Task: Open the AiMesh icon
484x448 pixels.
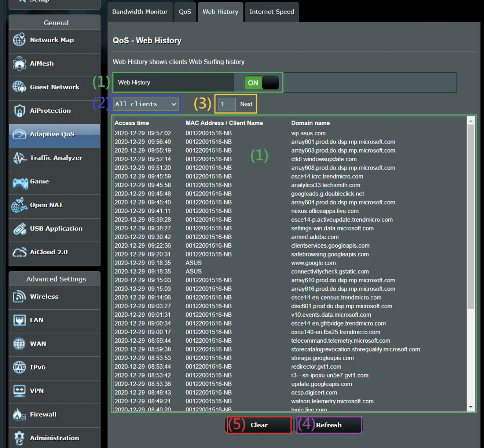Action: click(19, 63)
